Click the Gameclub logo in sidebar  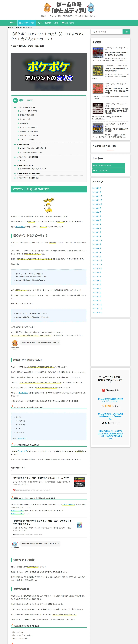pyautogui.click(x=110, y=390)
